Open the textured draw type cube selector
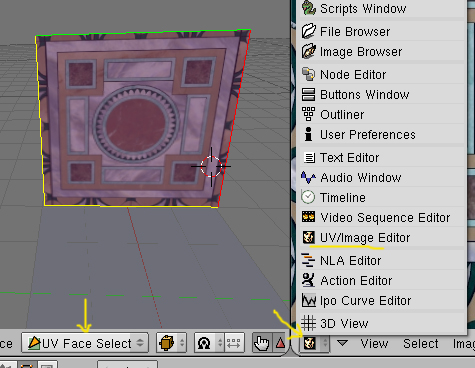The height and width of the screenshot is (368, 475). click(172, 343)
